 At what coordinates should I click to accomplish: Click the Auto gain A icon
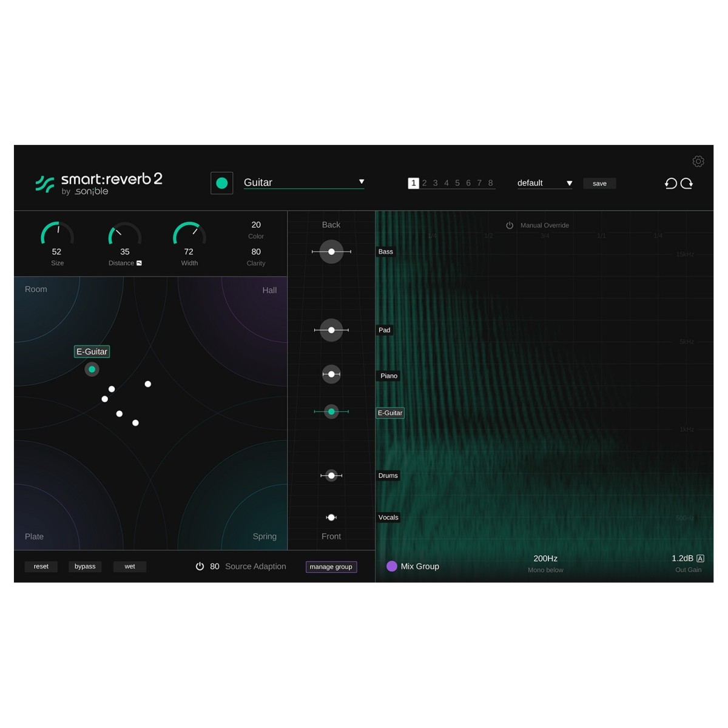pos(700,558)
